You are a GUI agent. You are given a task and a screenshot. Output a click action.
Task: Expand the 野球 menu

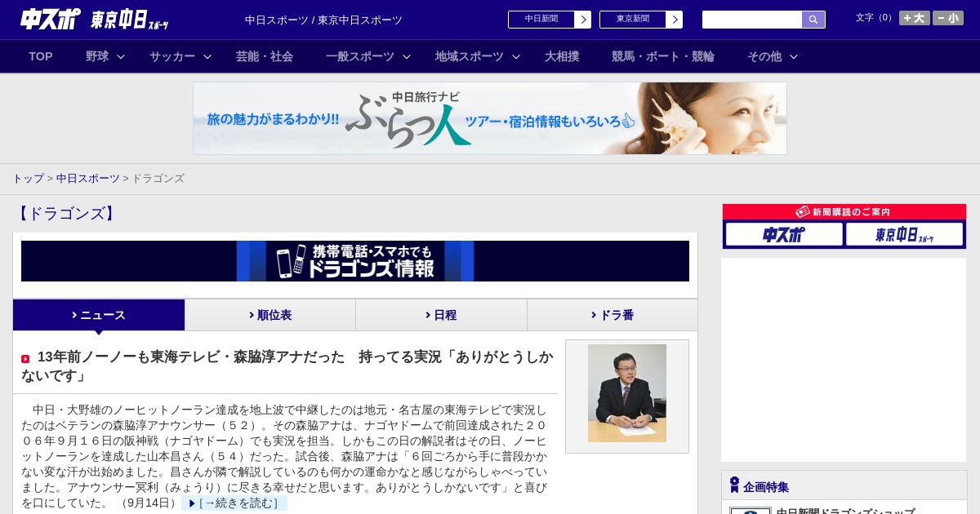105,56
